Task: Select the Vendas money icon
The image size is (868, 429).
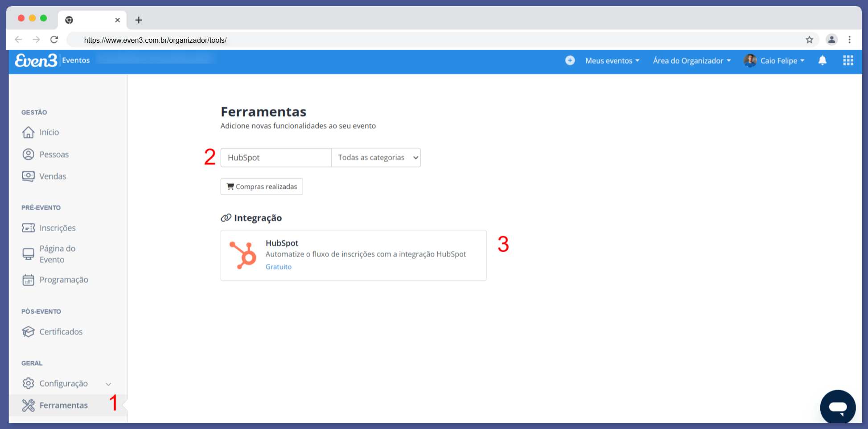Action: (x=28, y=176)
